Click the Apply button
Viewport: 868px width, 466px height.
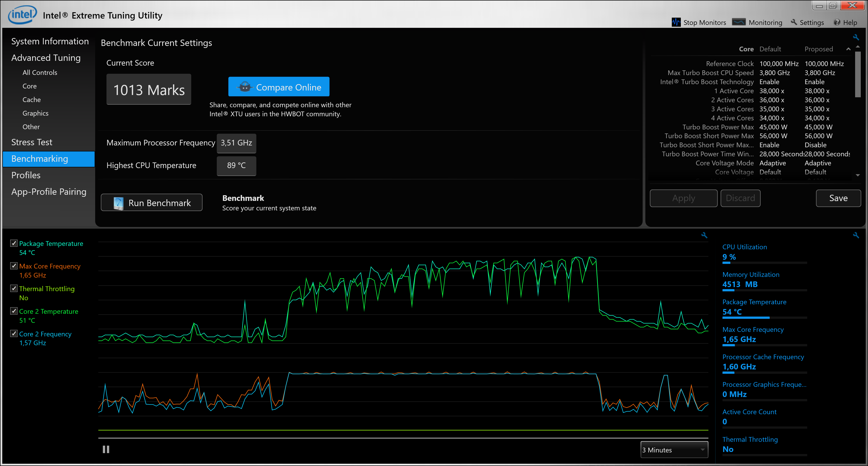[683, 198]
